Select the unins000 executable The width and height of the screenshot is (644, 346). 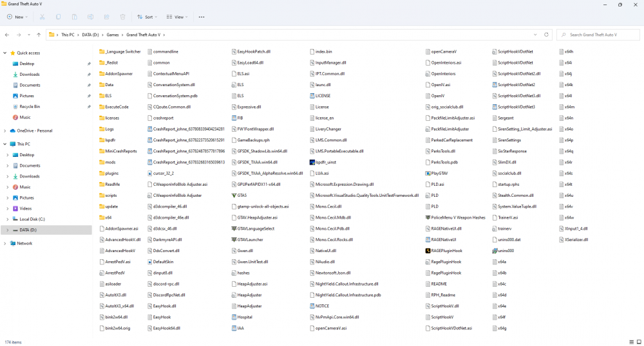pos(503,251)
